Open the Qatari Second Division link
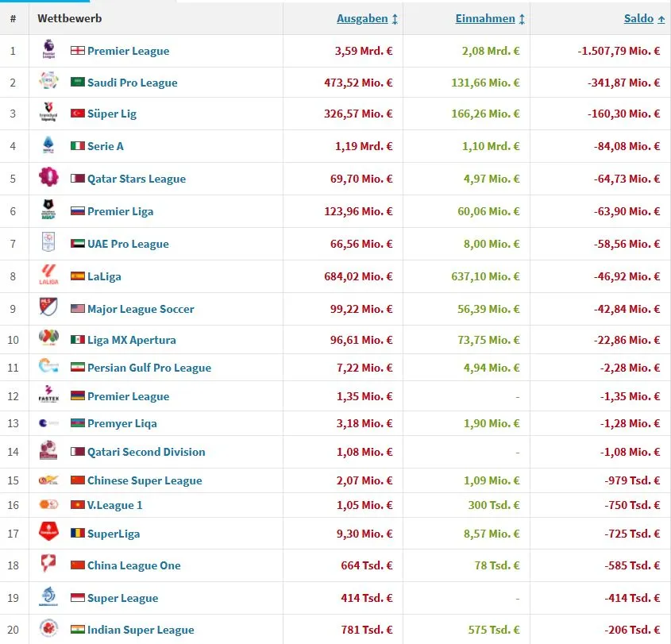 pos(146,453)
